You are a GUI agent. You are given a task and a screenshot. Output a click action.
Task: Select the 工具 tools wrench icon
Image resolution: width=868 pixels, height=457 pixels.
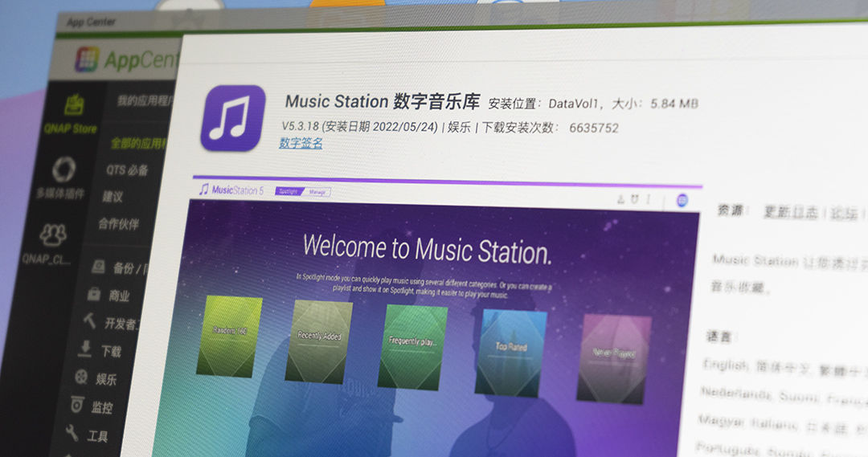click(x=72, y=433)
